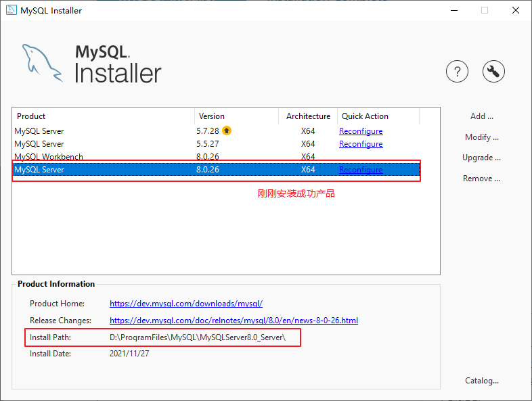Click the Release Changes: label
The height and width of the screenshot is (401, 532).
coord(60,321)
